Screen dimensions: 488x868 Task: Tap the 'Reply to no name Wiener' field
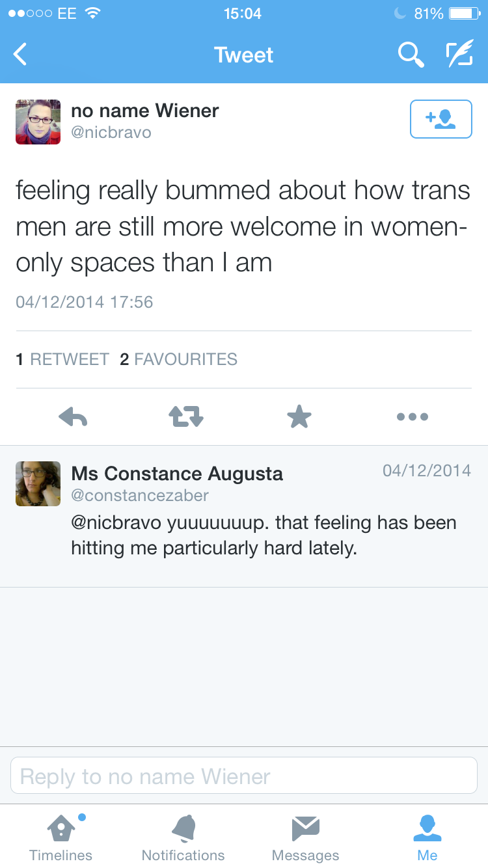(x=244, y=776)
